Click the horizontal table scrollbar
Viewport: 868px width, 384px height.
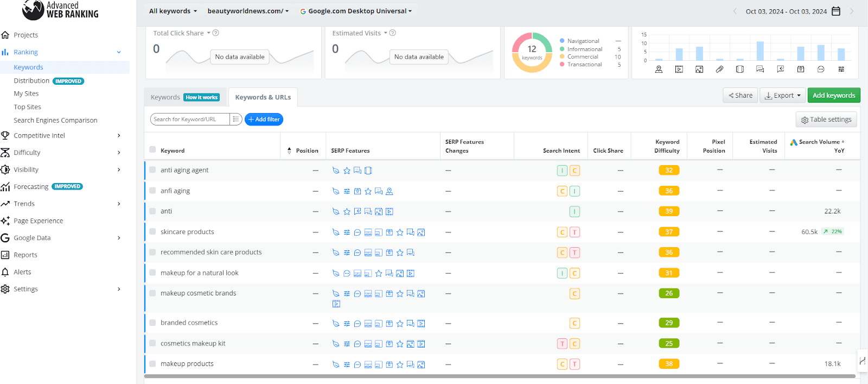pos(500,376)
